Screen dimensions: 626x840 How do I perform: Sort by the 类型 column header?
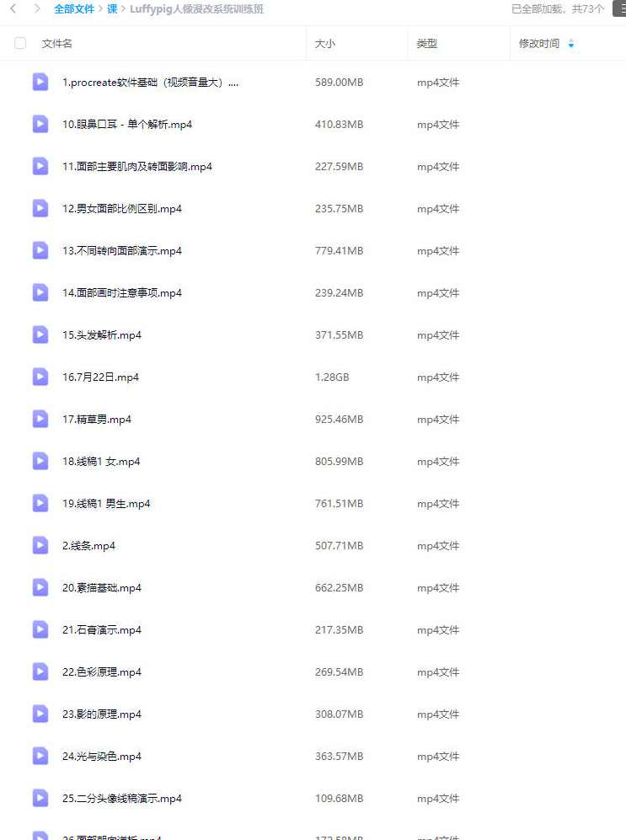pos(427,44)
